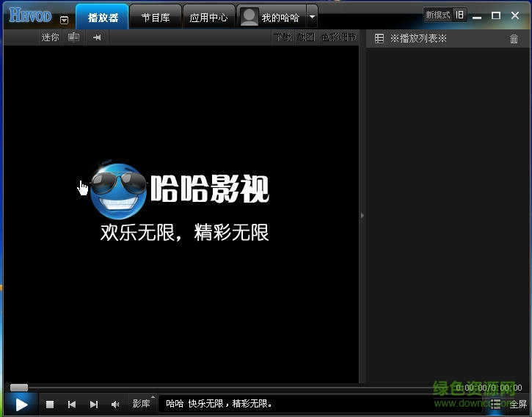
Task: Open the 应用中心 tab
Action: point(208,17)
